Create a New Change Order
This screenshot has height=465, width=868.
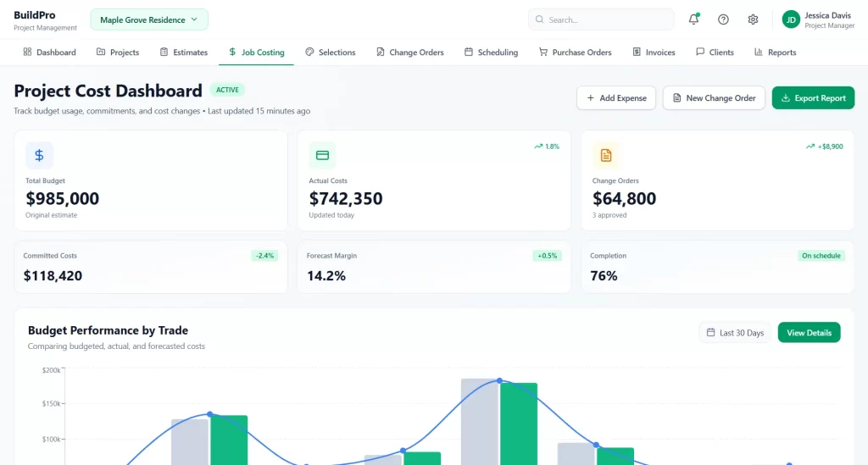coord(714,98)
